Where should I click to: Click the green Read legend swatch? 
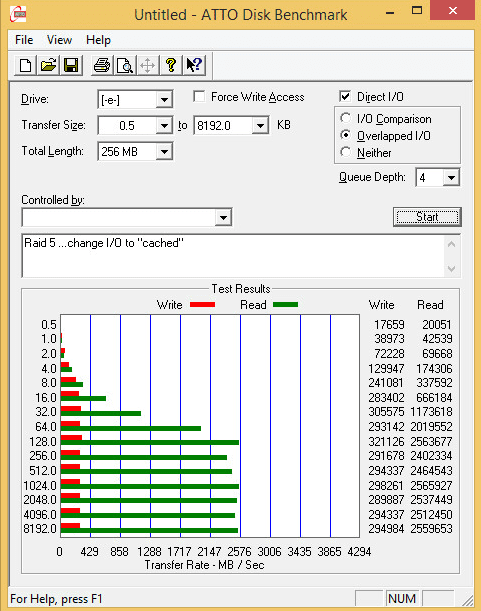coord(285,305)
